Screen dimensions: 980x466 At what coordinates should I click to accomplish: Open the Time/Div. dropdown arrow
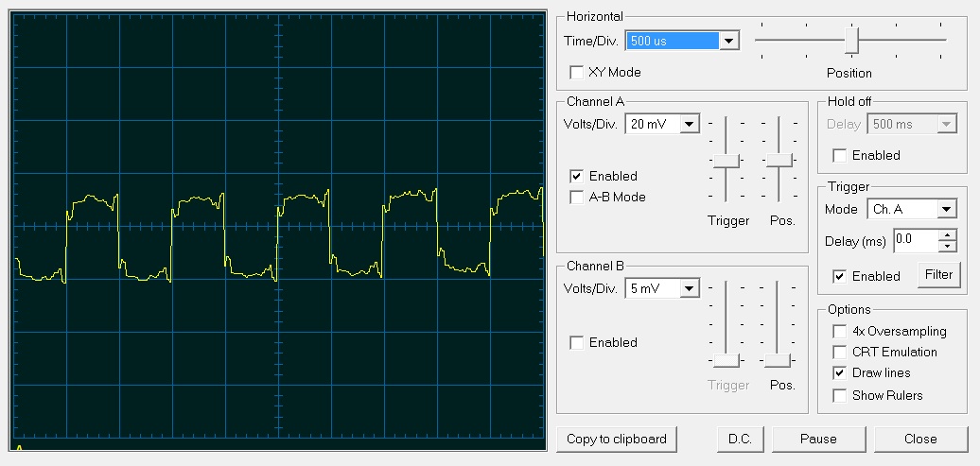728,41
